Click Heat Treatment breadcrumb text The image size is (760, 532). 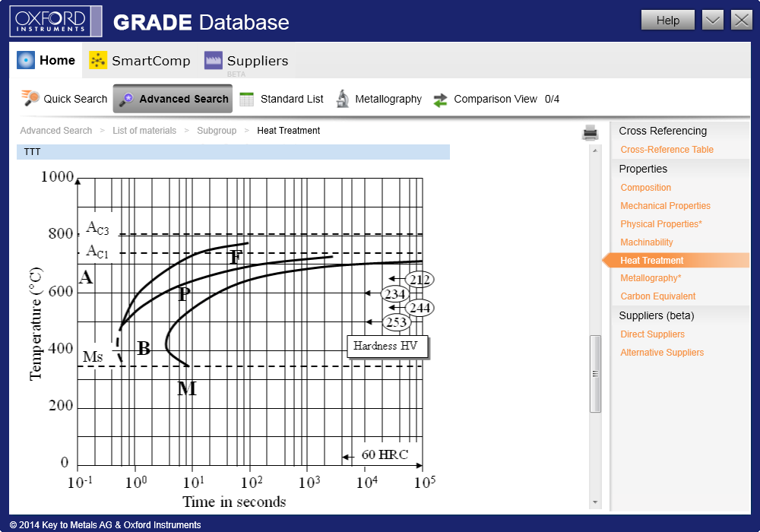[288, 130]
